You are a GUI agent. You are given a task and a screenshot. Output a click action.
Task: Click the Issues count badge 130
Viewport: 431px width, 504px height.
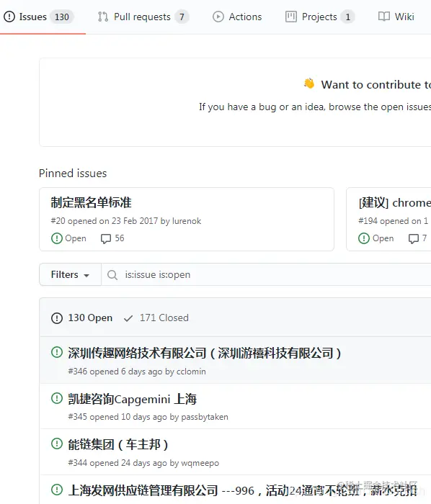(x=62, y=17)
